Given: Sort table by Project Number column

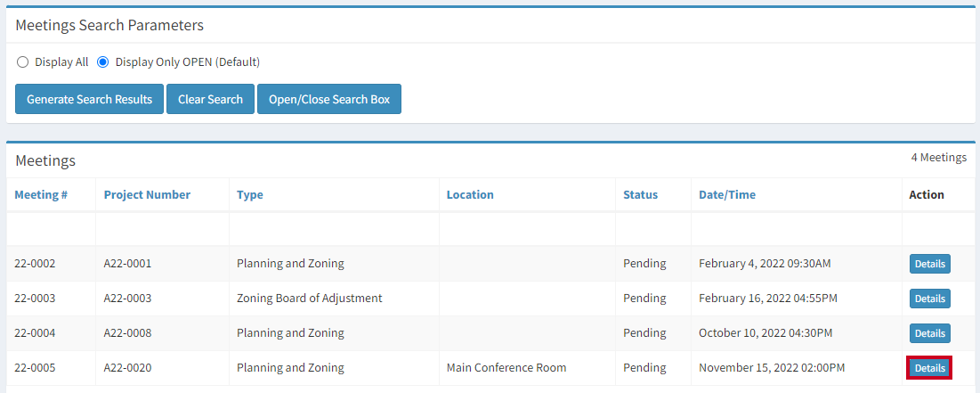Looking at the screenshot, I should [147, 194].
